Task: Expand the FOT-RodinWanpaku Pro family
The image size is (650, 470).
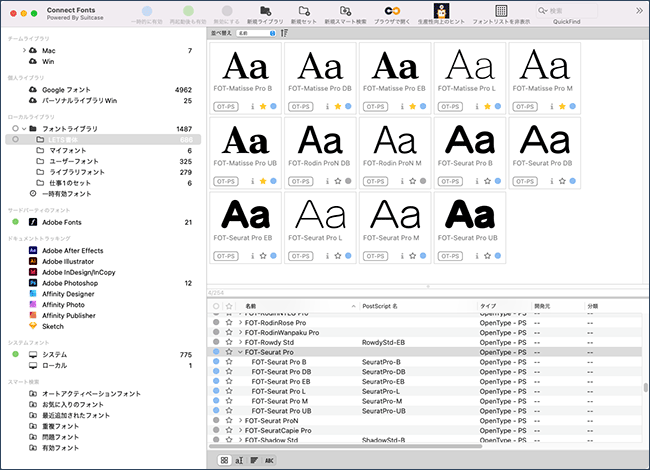Action: (x=240, y=332)
